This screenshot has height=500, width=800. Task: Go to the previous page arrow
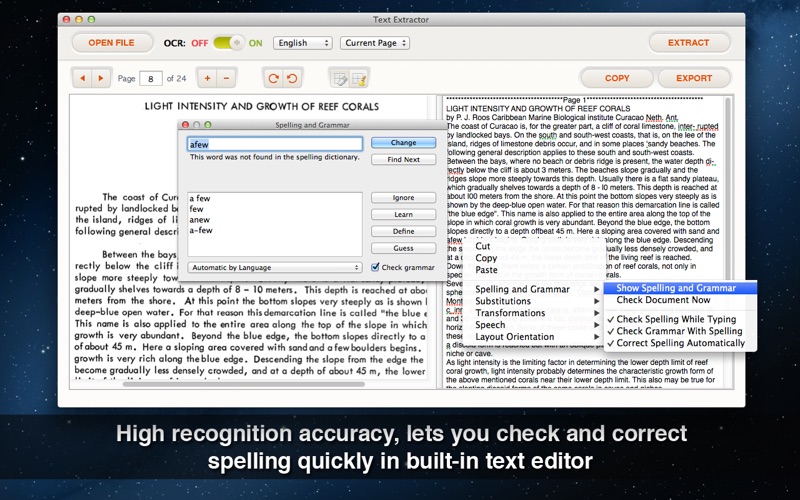point(82,78)
